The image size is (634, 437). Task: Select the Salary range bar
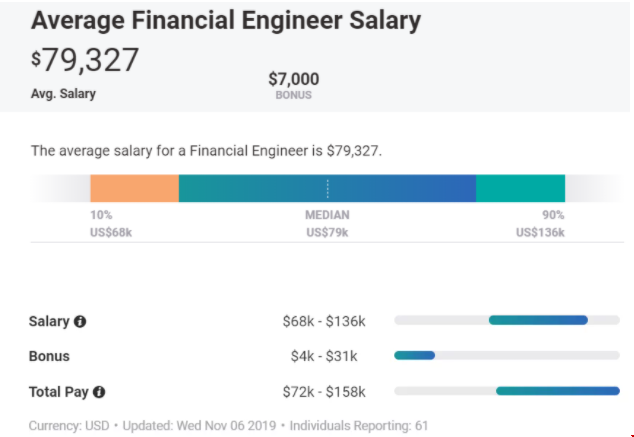pyautogui.click(x=538, y=320)
